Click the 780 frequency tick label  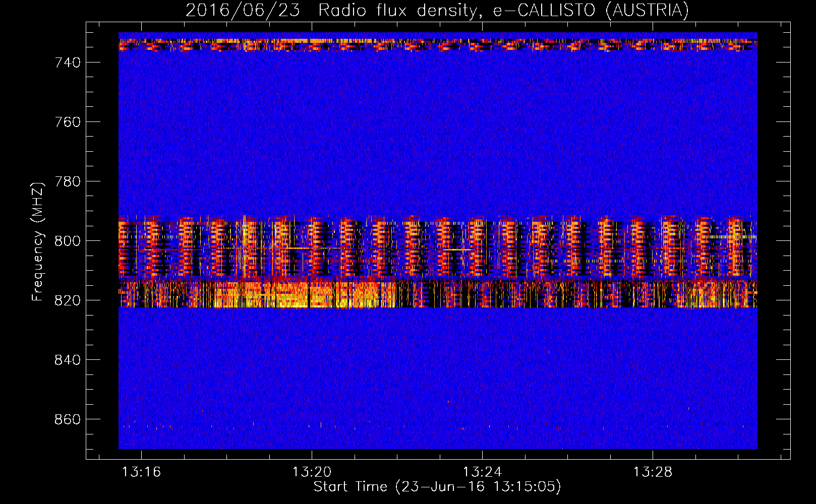(68, 181)
